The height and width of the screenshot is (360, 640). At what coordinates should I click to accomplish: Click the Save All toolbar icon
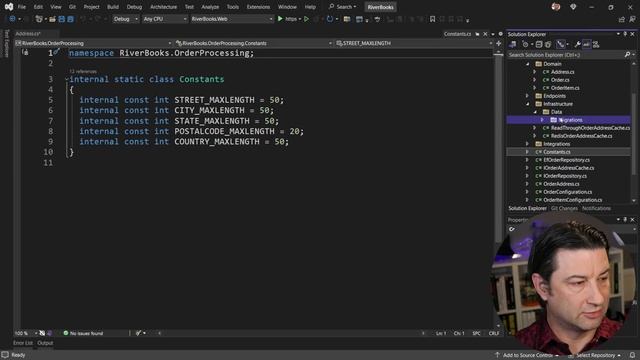[70, 19]
